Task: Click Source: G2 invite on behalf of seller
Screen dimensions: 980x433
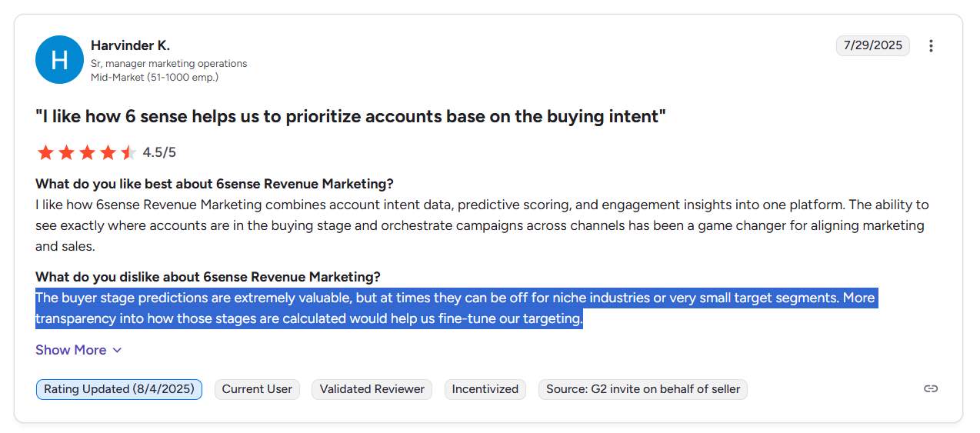Action: point(643,389)
